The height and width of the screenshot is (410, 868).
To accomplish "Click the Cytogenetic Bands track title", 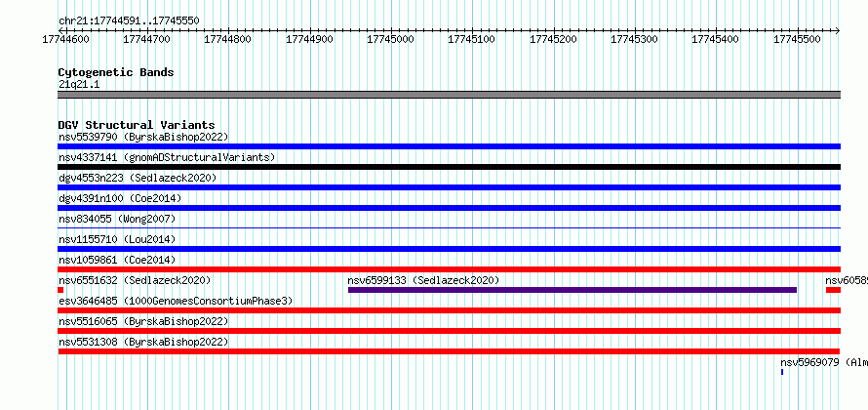I will pyautogui.click(x=116, y=72).
